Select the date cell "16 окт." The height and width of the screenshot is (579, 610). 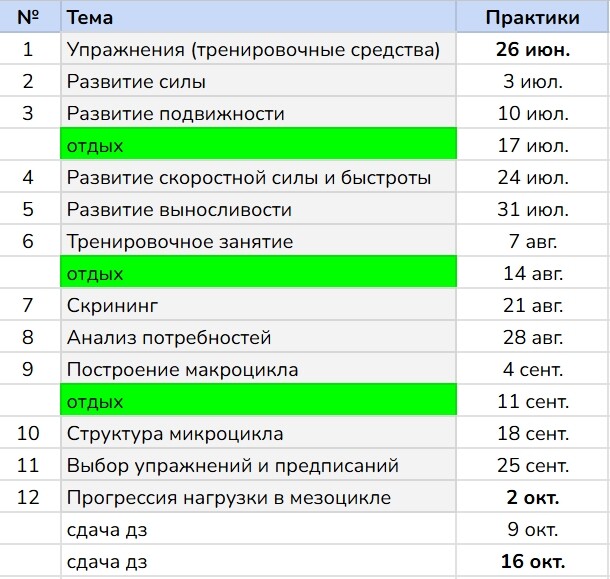pos(532,561)
